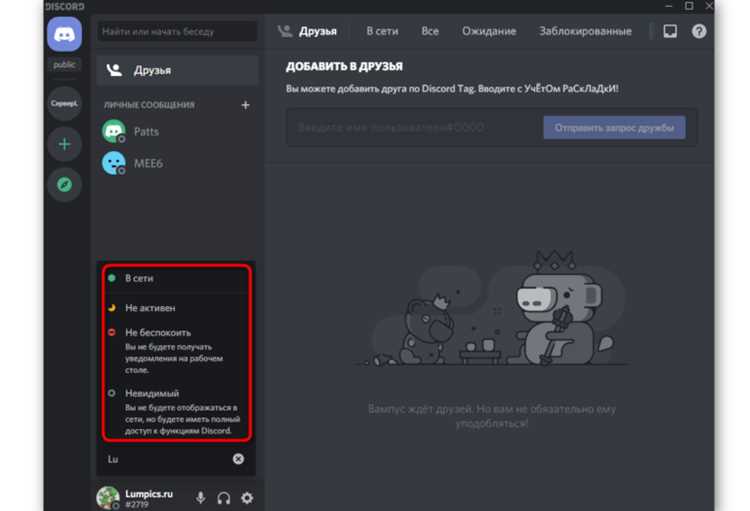Click the ДОБАВИТЬ В ДРУЗЬЯ heading
This screenshot has width=750, height=511.
coord(344,67)
